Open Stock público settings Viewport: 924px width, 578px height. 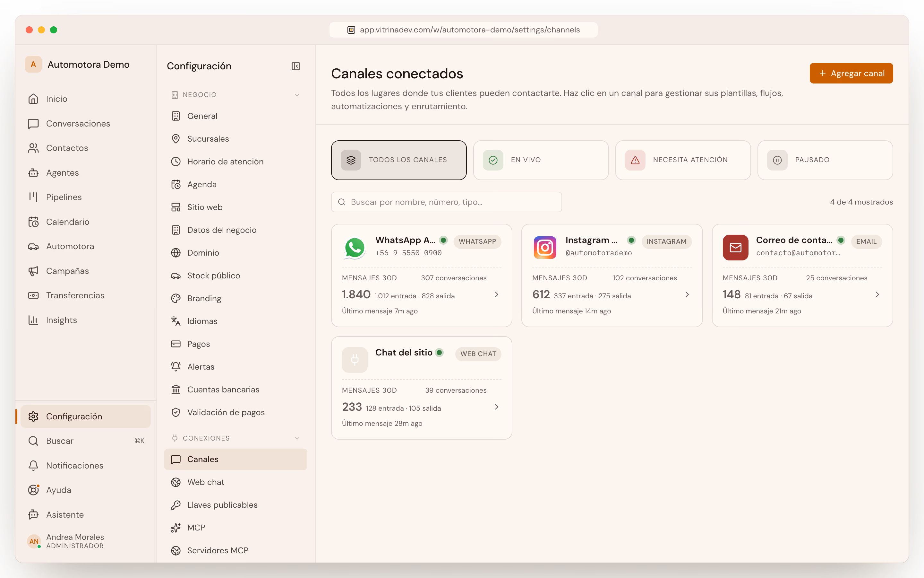235,276
